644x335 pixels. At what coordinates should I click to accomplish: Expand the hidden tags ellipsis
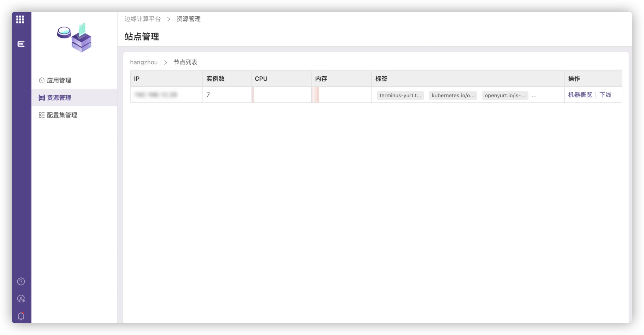534,96
